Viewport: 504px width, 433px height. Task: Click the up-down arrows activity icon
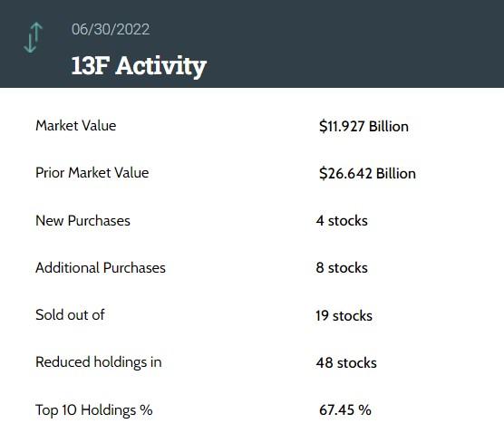(34, 37)
